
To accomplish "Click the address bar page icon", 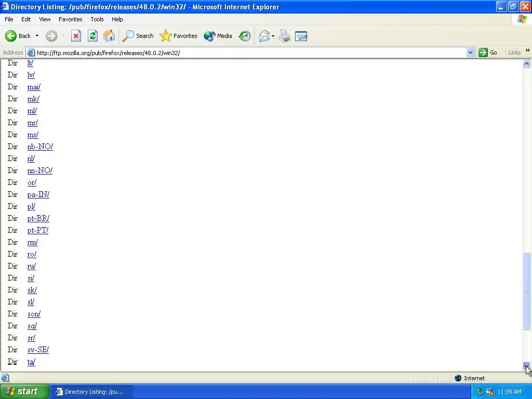I will click(x=31, y=52).
